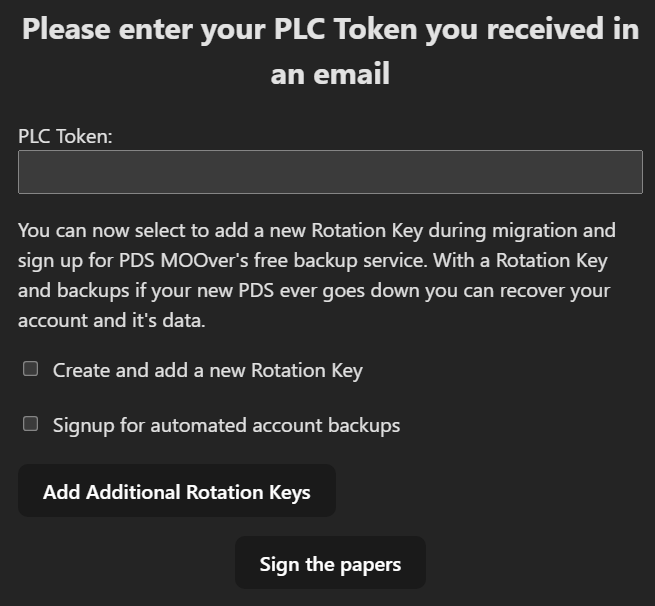The height and width of the screenshot is (606, 655).
Task: Click the "PLC Token:" field label
Action: [65, 136]
